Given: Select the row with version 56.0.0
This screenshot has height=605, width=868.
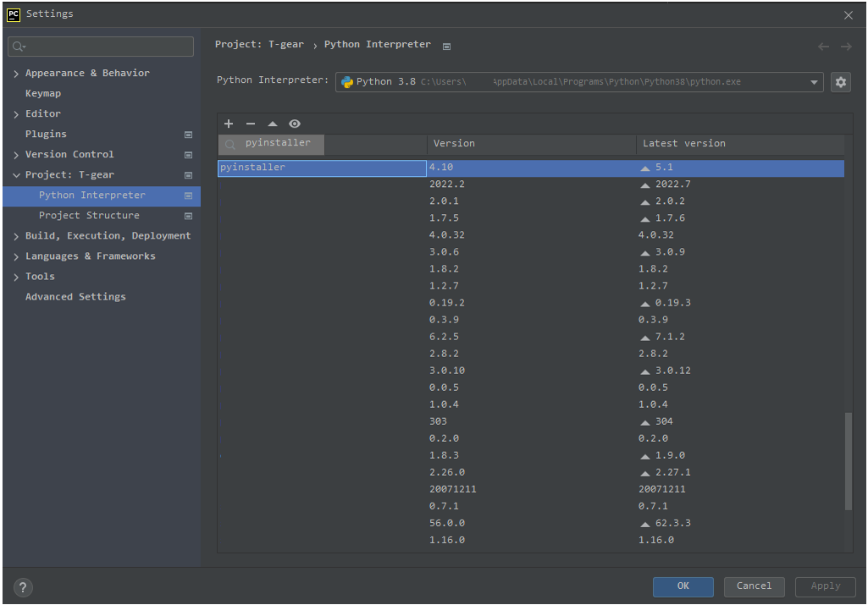Looking at the screenshot, I should click(x=531, y=523).
